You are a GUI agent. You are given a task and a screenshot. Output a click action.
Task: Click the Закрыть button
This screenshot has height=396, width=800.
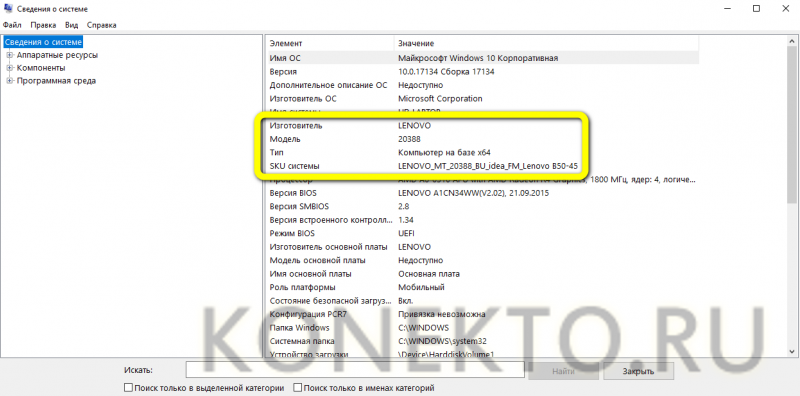[638, 371]
